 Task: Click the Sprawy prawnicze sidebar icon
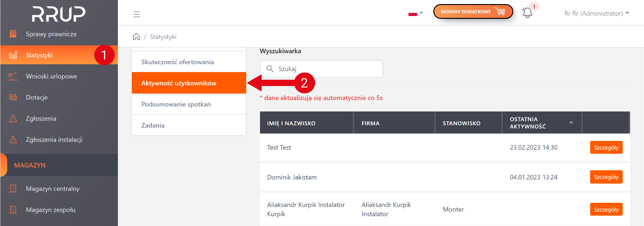[13, 34]
